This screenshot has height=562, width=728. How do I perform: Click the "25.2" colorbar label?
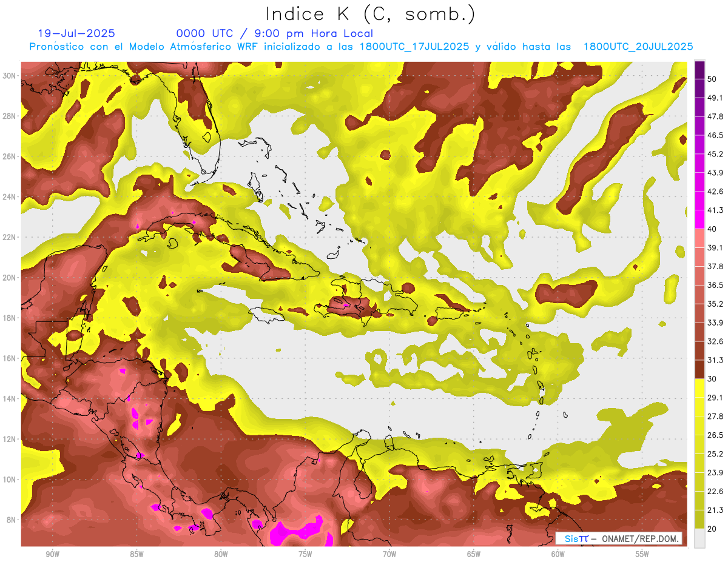[715, 454]
